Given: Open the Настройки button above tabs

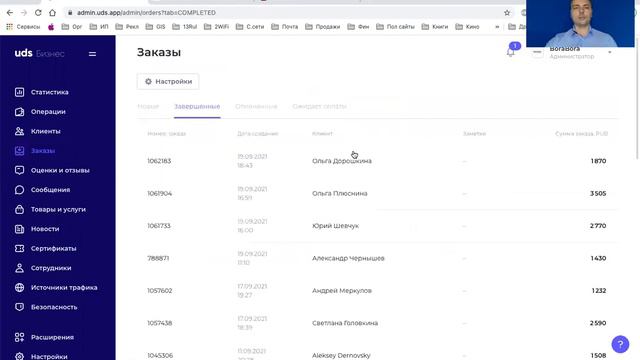Looking at the screenshot, I should [x=168, y=82].
